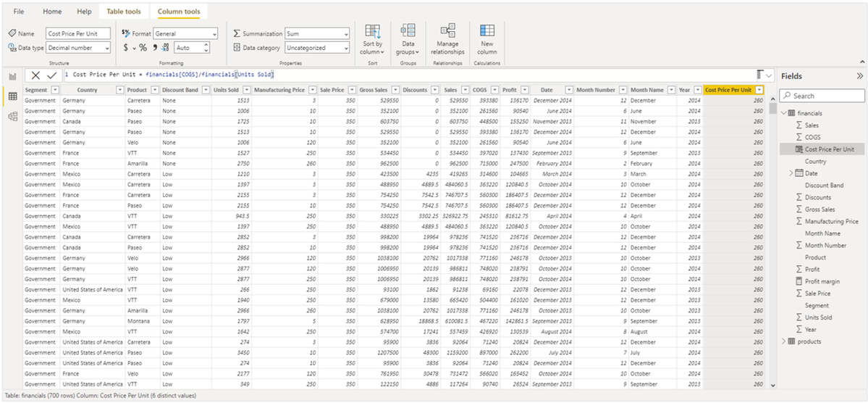Switch to the Help tab
The image size is (868, 403).
click(x=84, y=11)
